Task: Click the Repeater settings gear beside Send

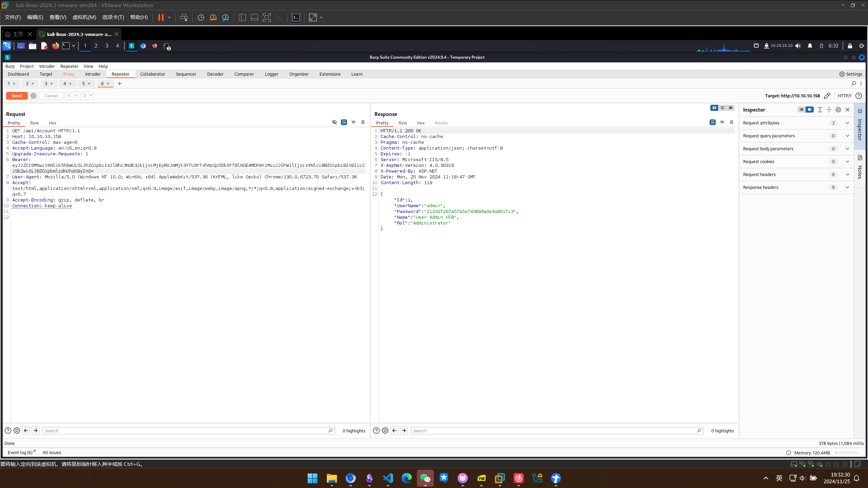Action: tap(33, 96)
